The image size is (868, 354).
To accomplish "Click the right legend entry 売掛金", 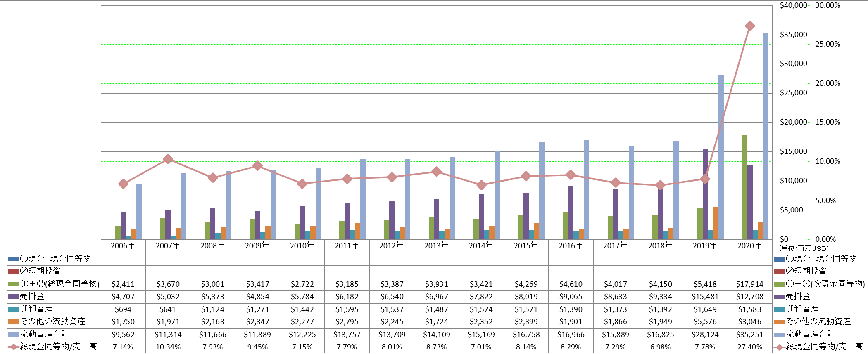I will pyautogui.click(x=792, y=296).
